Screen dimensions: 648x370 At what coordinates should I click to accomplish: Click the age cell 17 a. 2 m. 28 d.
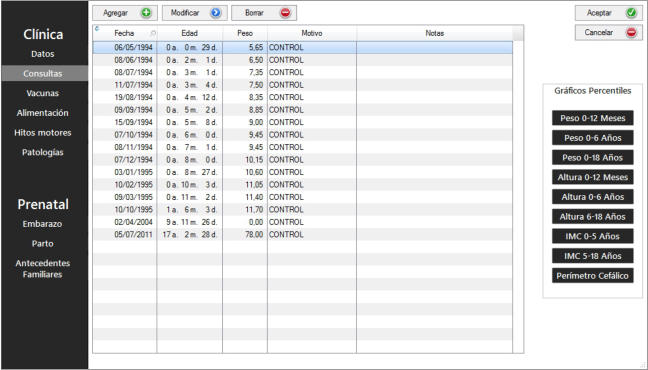tap(190, 234)
